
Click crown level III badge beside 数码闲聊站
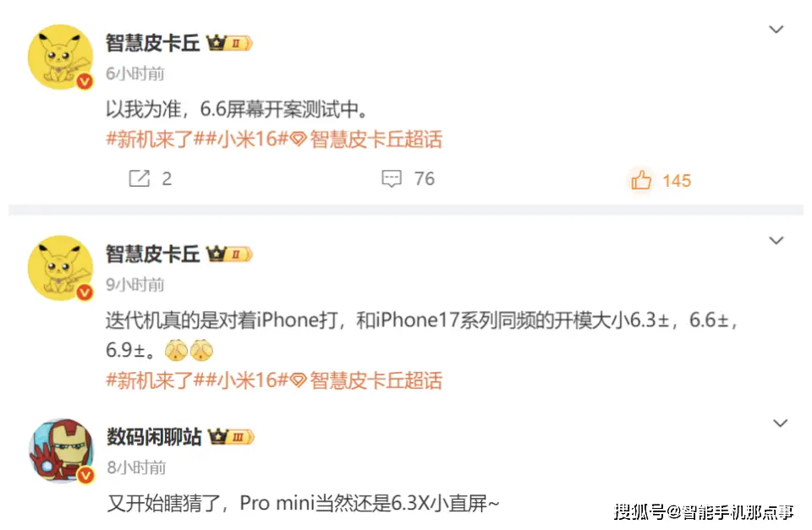231,437
